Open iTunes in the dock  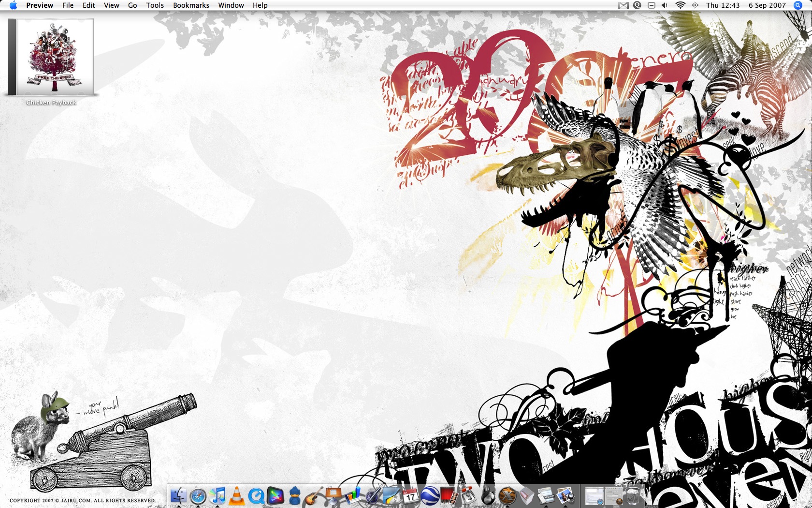[x=217, y=496]
